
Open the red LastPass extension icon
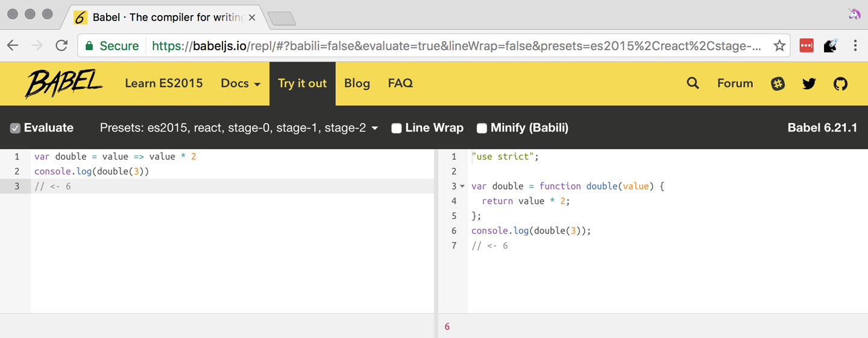pyautogui.click(x=807, y=45)
